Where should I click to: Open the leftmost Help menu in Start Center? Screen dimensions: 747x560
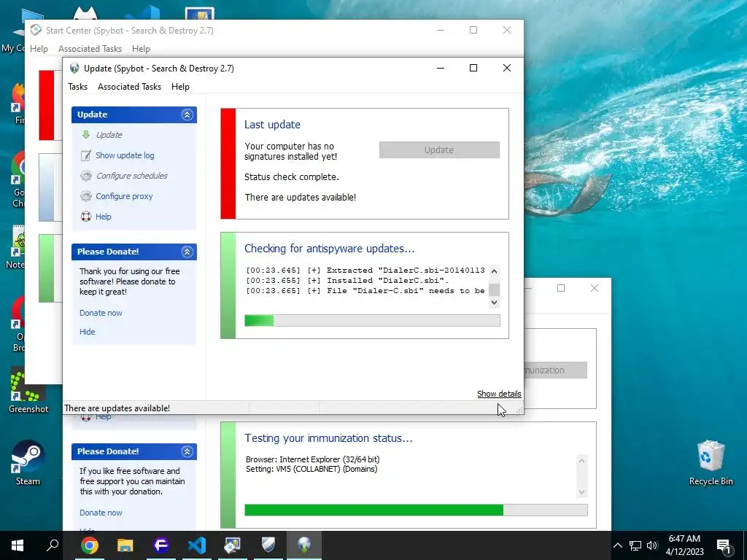pyautogui.click(x=39, y=49)
